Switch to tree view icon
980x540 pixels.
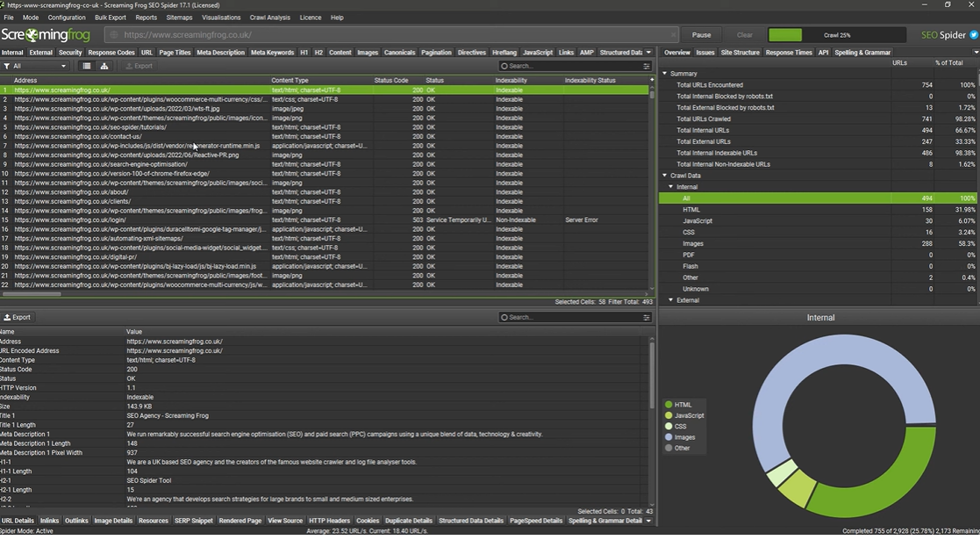point(104,66)
